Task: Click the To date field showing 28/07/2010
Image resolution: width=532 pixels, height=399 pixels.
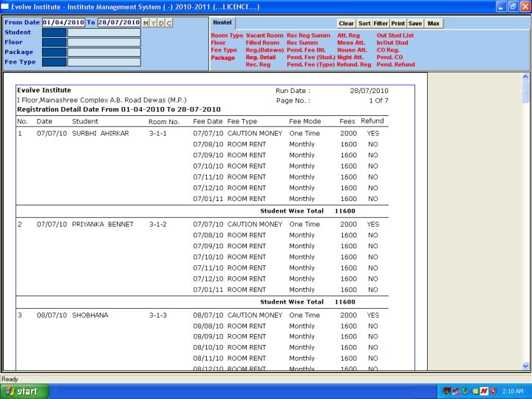Action: click(118, 23)
